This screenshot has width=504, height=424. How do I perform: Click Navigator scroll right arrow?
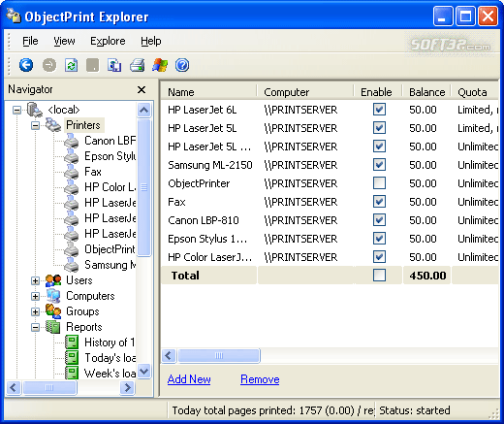[x=127, y=387]
